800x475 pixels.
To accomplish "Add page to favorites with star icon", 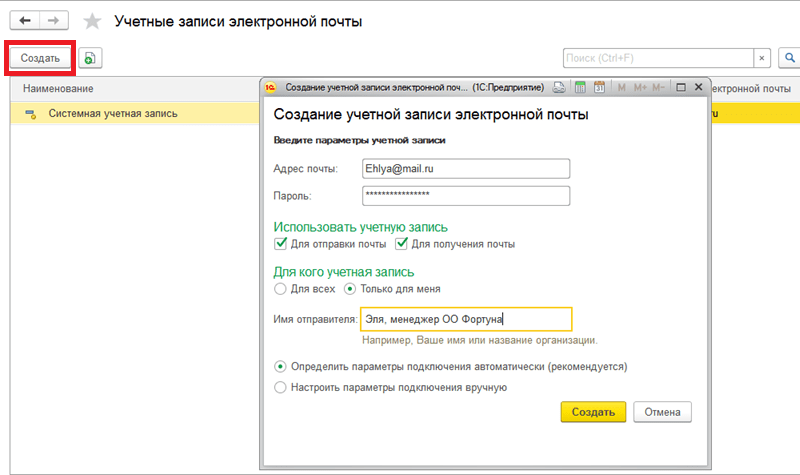I will (x=92, y=21).
